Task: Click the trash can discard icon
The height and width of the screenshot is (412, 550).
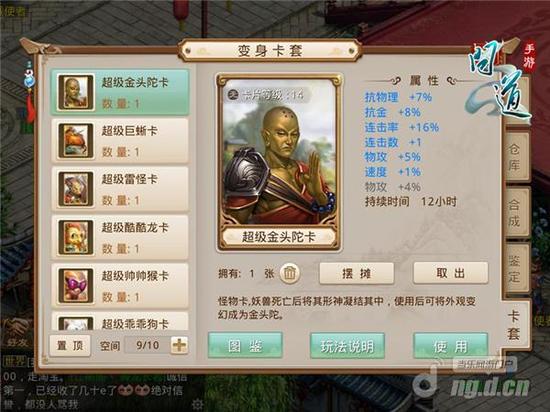Action: pos(289,273)
